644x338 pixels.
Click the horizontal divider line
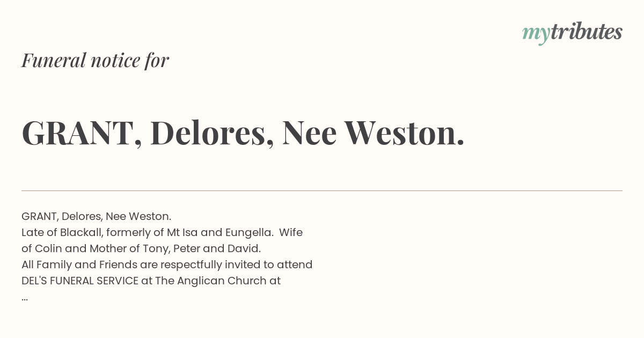click(x=322, y=190)
